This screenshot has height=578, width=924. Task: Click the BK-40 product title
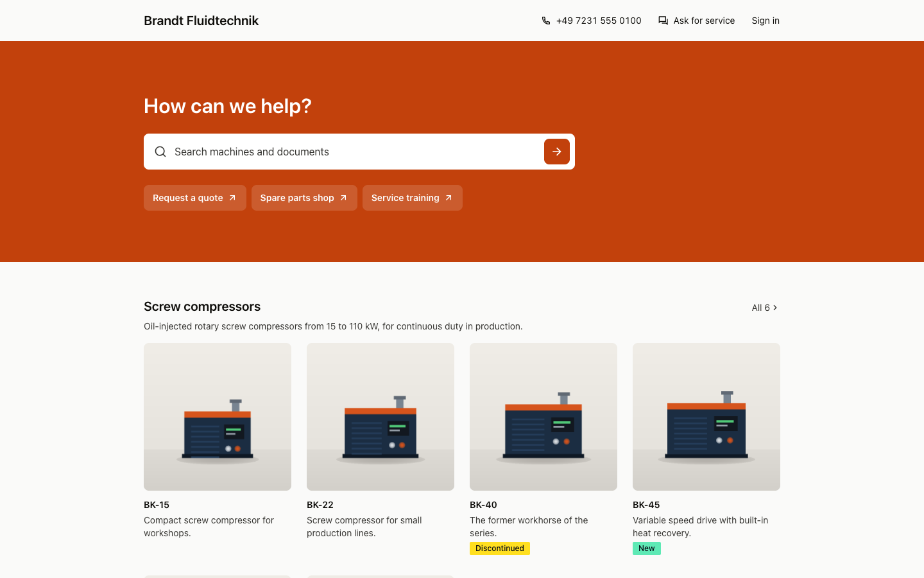pyautogui.click(x=483, y=505)
